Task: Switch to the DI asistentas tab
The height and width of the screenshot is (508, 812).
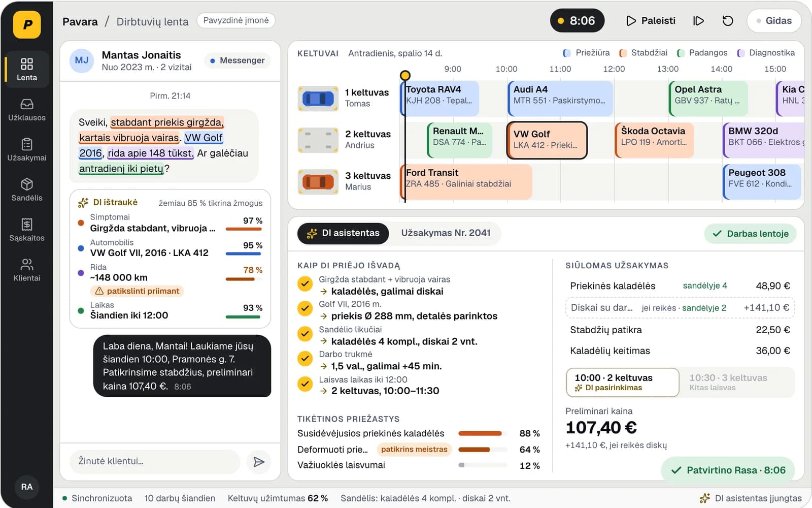Action: (x=344, y=233)
